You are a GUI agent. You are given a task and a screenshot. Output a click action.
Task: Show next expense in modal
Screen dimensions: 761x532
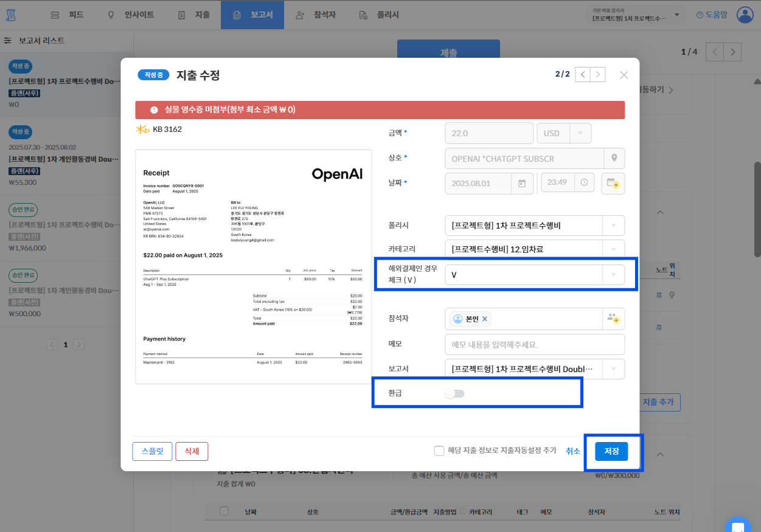tap(598, 74)
